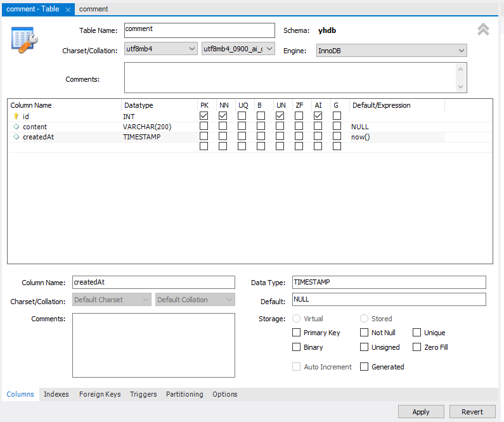This screenshot has height=422, width=504.
Task: Click the primary key icon beside the id column
Action: [x=16, y=116]
